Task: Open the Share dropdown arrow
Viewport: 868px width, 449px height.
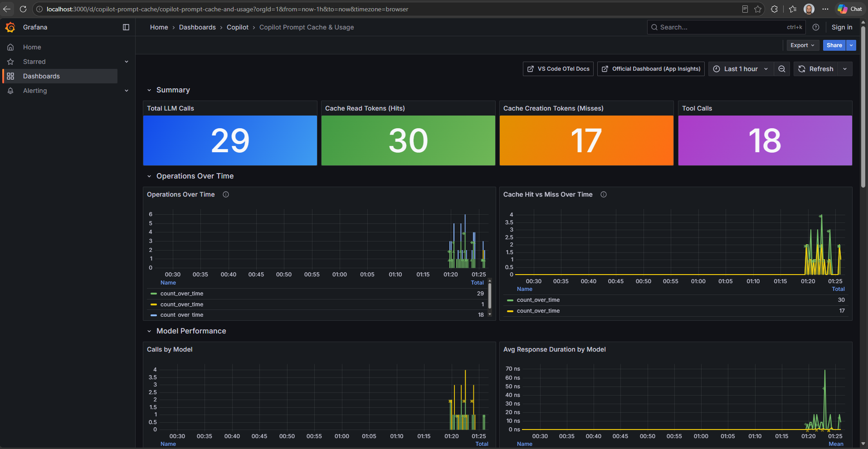Action: (851, 45)
